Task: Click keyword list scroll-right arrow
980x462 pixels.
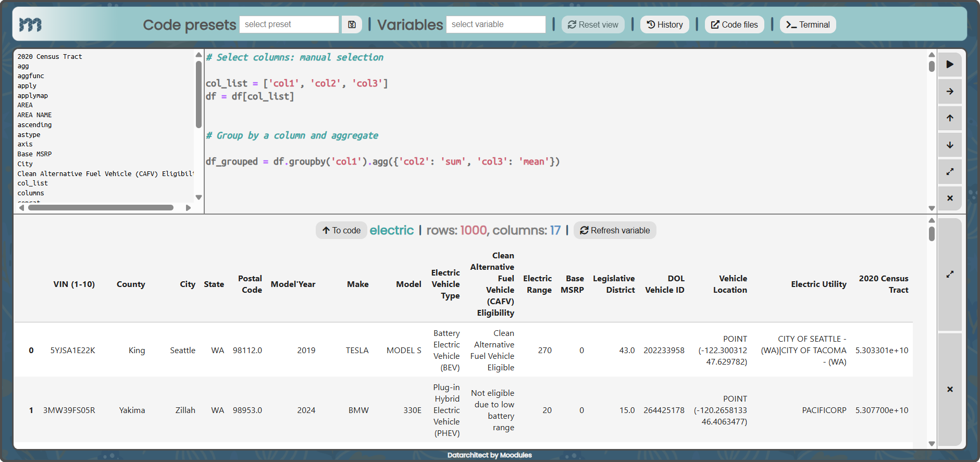Action: [188, 207]
